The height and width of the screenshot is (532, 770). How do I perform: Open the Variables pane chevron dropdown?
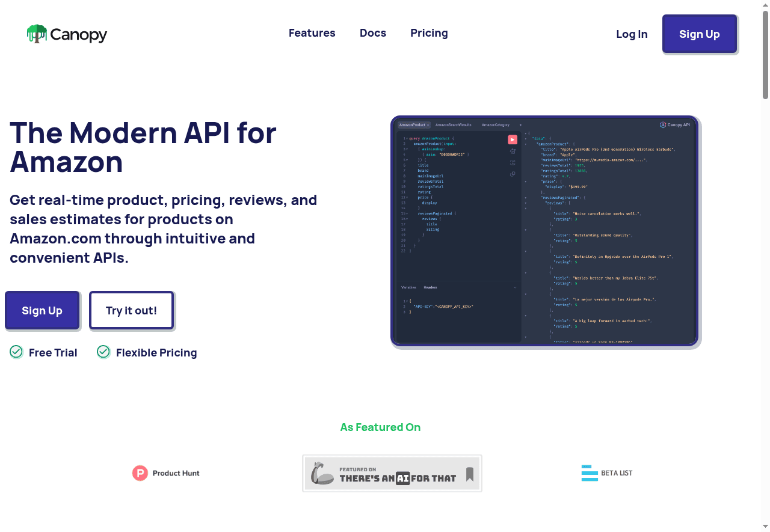point(514,287)
